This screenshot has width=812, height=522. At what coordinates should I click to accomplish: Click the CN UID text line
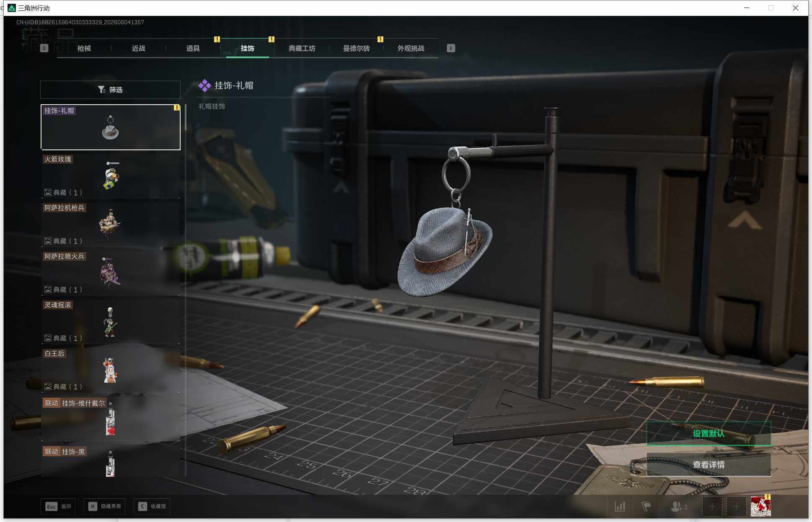(x=80, y=22)
